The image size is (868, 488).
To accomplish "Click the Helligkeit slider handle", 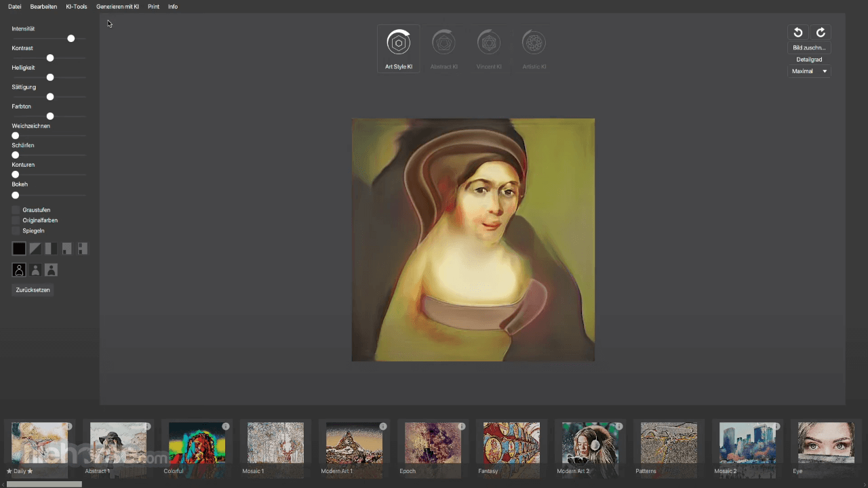I will (50, 77).
